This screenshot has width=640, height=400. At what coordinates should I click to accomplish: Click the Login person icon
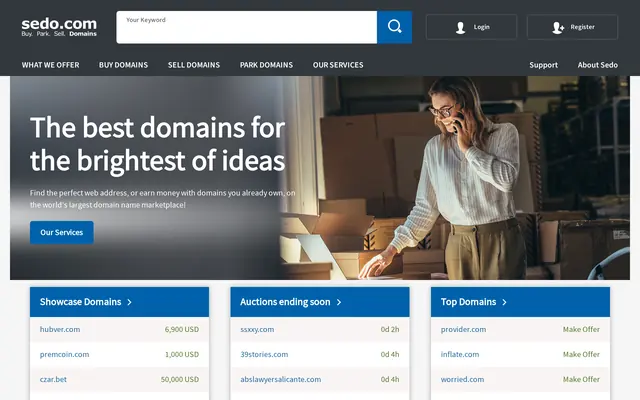460,27
